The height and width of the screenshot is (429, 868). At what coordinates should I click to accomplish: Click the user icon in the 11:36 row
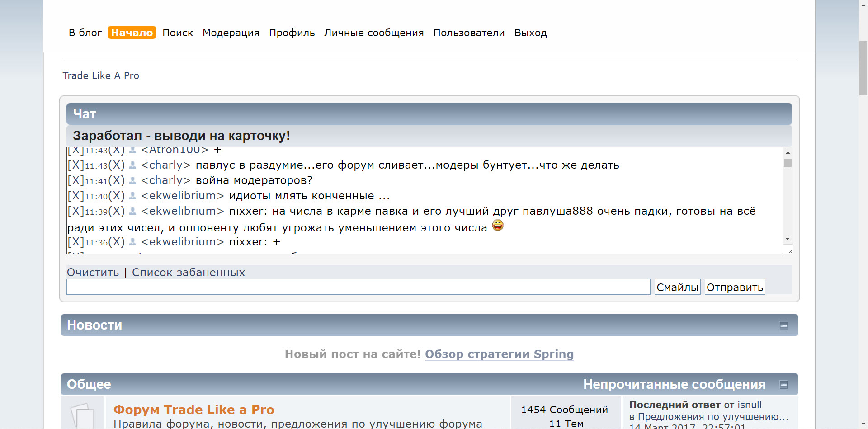(133, 242)
